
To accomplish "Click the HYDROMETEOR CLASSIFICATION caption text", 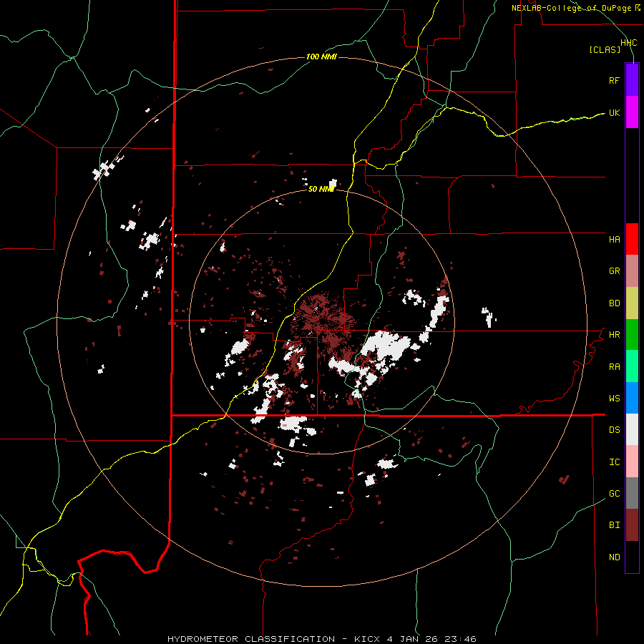I will [251, 639].
